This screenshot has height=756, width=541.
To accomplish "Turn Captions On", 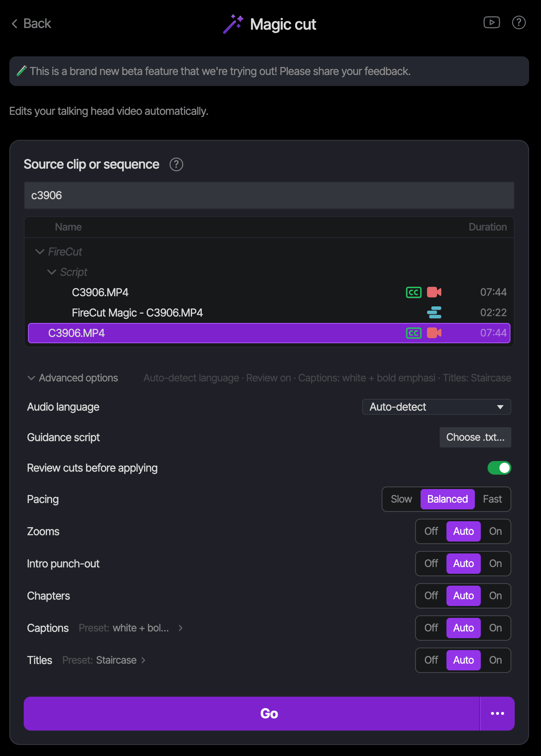I will [495, 628].
